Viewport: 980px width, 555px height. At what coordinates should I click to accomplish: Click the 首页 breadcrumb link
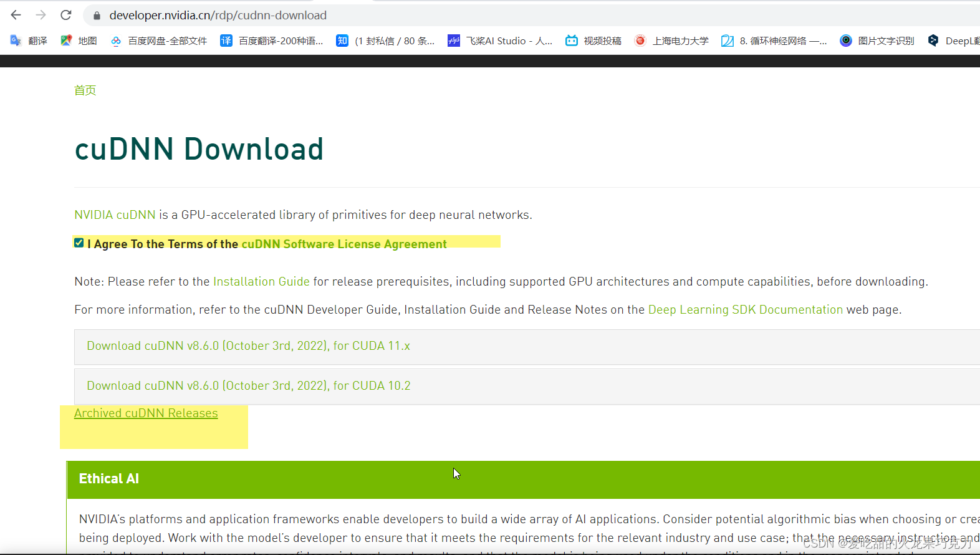(85, 90)
